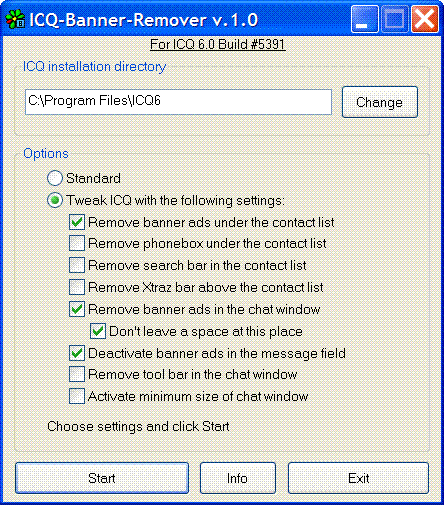Click the Change directory button
This screenshot has height=505, width=444.
pyautogui.click(x=380, y=102)
